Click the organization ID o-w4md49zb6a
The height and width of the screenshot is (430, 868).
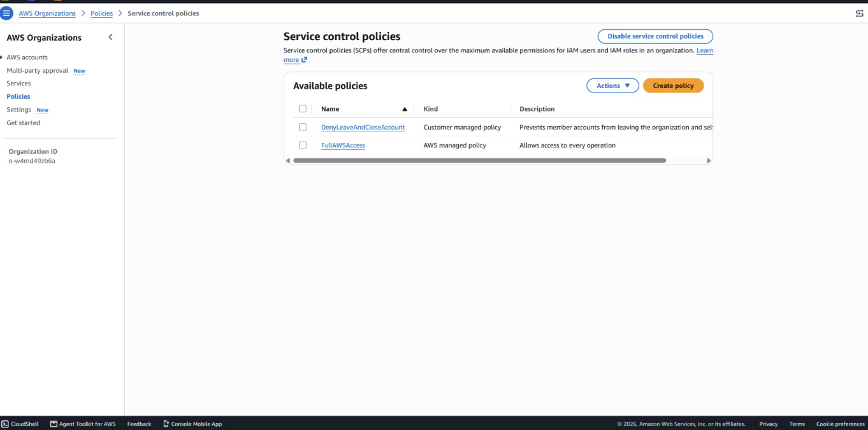pyautogui.click(x=32, y=161)
